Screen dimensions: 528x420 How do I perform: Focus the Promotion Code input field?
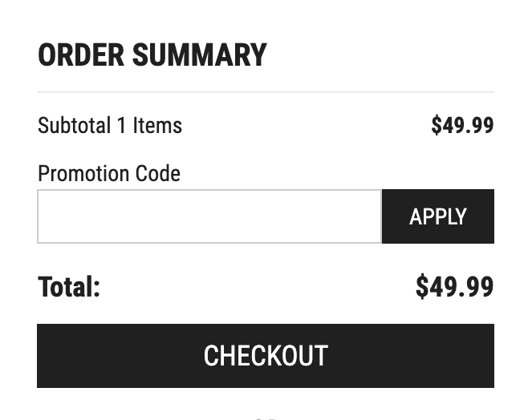coord(209,216)
